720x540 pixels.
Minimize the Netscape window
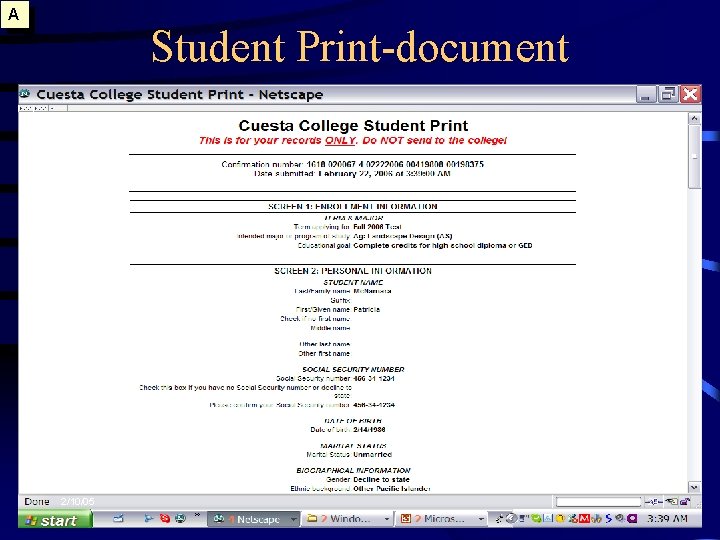[x=646, y=94]
